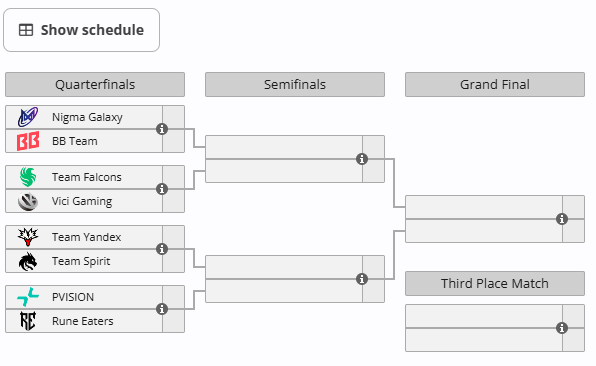This screenshot has height=366, width=596.
Task: Click the Team Falcons green logo
Action: click(x=28, y=177)
